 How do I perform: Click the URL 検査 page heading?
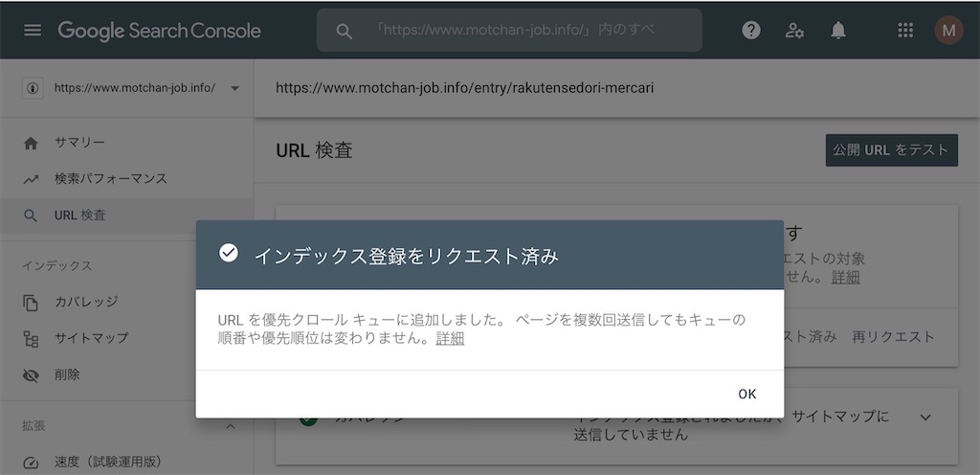pos(314,150)
